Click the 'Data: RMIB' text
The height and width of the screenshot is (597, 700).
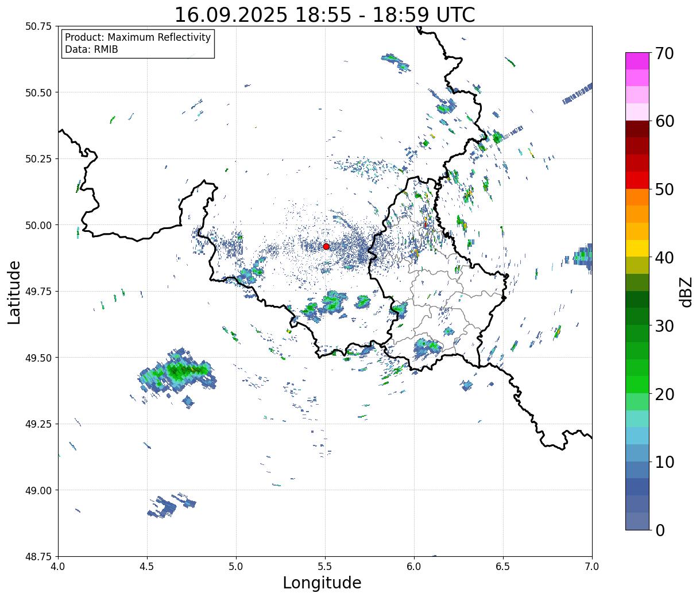pos(91,50)
